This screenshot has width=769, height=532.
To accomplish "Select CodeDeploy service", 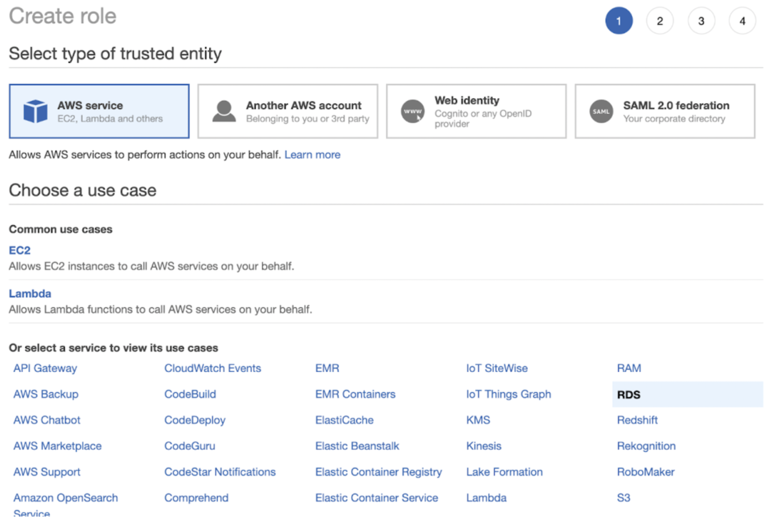I will coord(195,420).
